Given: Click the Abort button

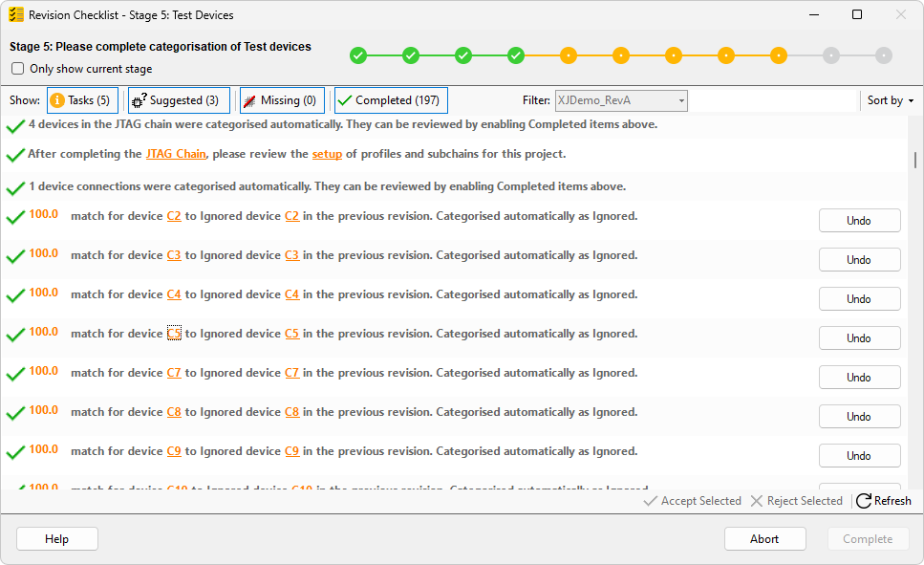Looking at the screenshot, I should click(x=764, y=539).
